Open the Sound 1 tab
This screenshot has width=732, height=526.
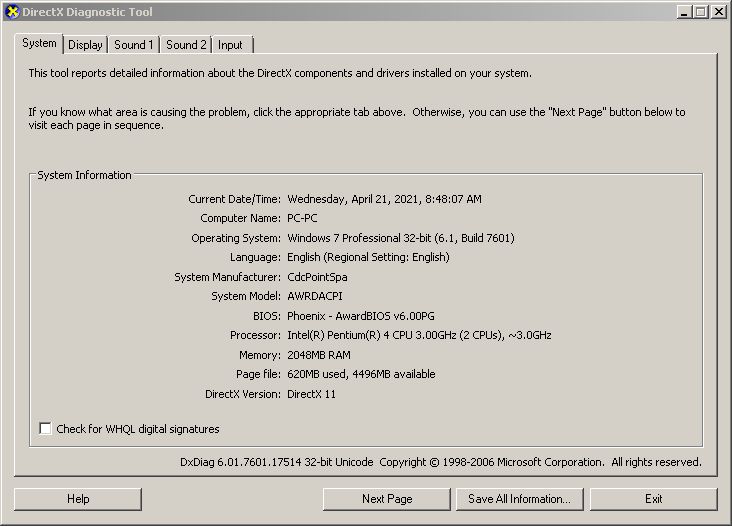point(134,45)
